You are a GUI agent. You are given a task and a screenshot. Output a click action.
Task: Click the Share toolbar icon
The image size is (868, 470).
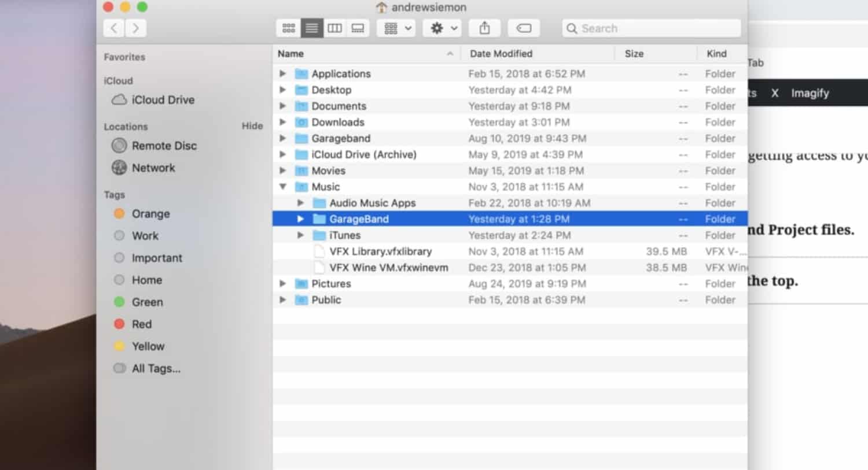[x=485, y=28]
